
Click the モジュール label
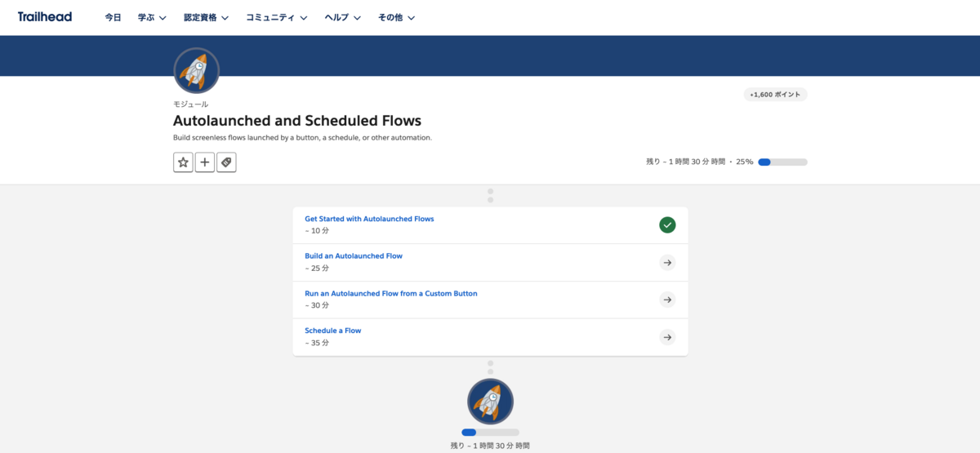[190, 104]
